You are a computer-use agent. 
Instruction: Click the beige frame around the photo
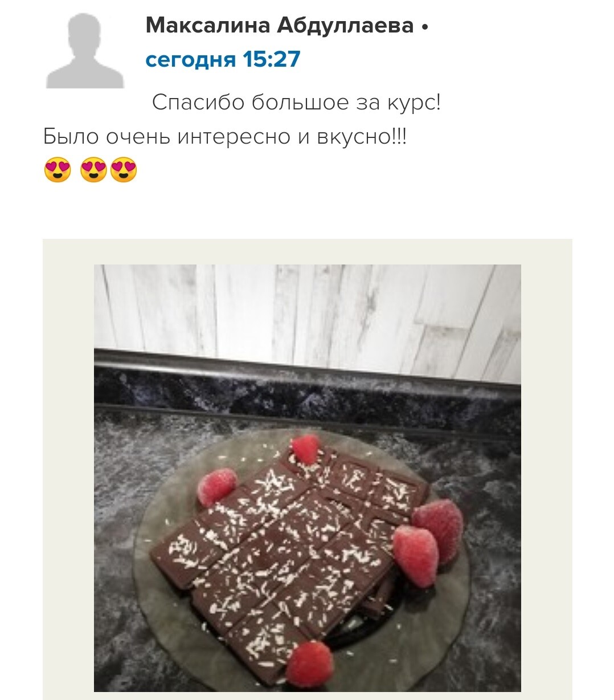[68, 467]
